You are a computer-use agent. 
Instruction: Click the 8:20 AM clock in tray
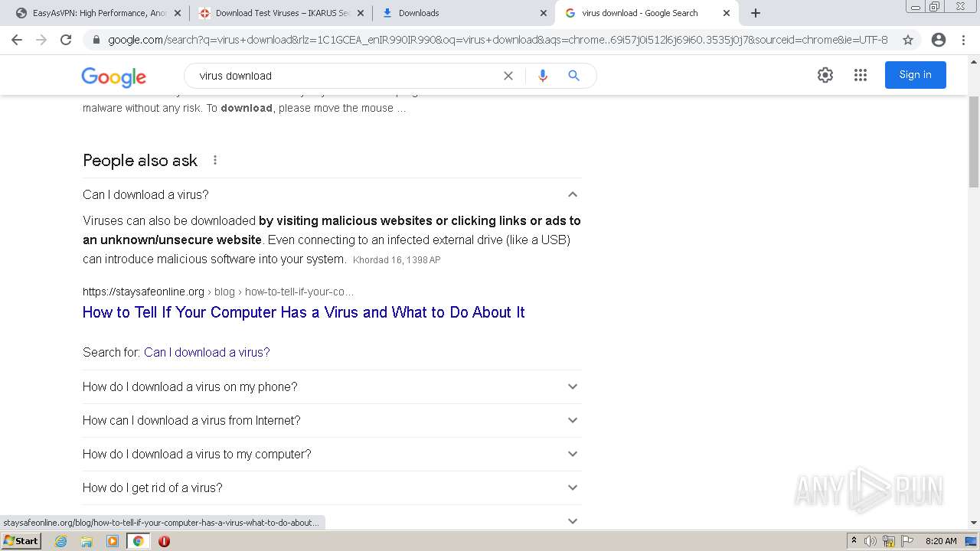point(941,541)
